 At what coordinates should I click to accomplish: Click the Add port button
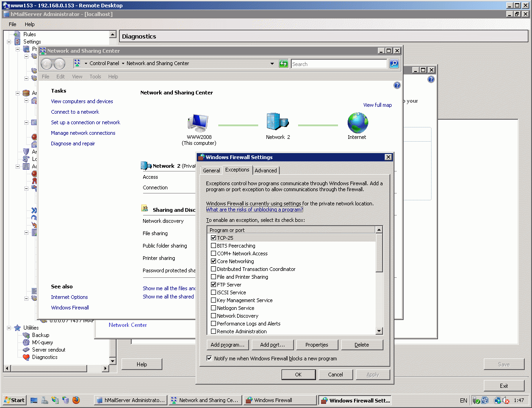[272, 345]
